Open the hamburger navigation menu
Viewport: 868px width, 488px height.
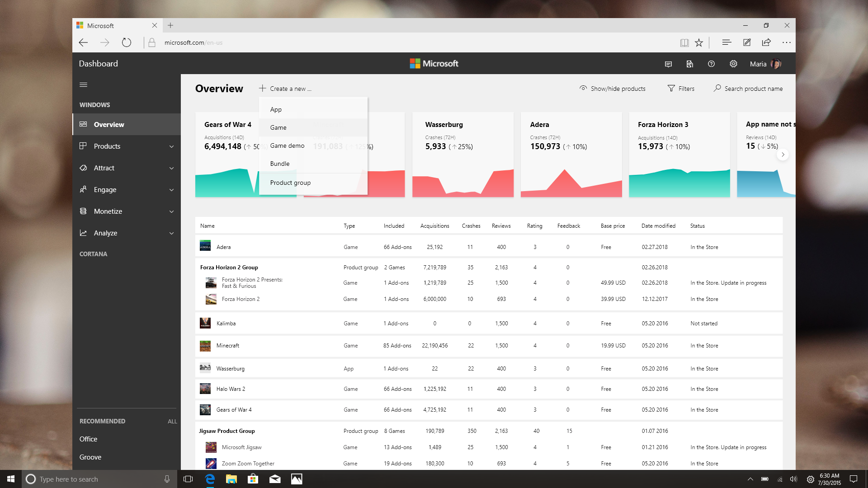click(x=83, y=85)
